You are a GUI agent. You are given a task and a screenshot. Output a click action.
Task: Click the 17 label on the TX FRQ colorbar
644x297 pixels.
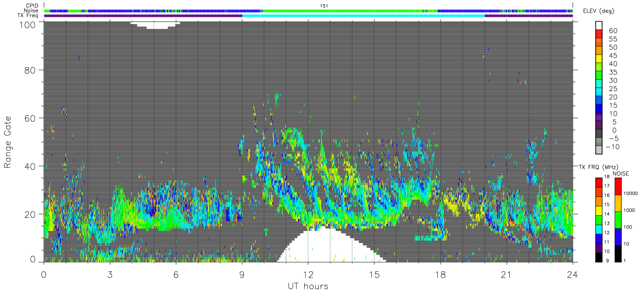tap(606, 186)
